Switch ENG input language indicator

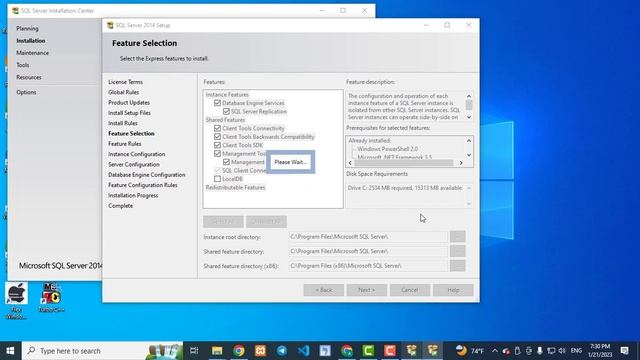click(x=576, y=351)
